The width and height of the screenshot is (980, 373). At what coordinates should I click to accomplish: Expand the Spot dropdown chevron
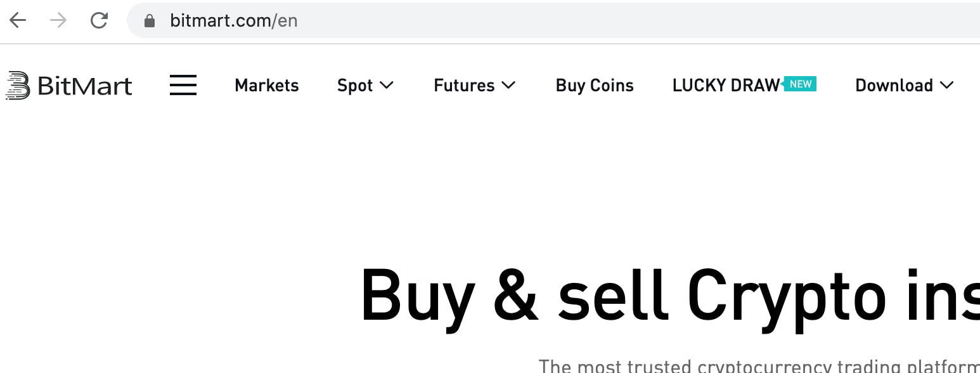tap(386, 85)
